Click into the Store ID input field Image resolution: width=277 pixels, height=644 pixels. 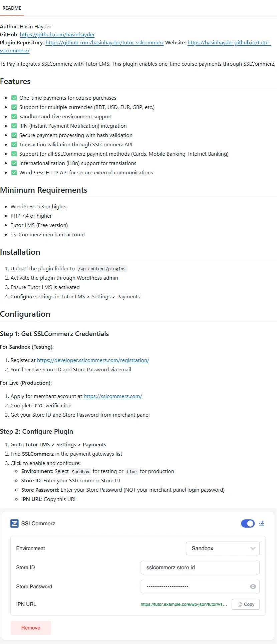tap(200, 567)
